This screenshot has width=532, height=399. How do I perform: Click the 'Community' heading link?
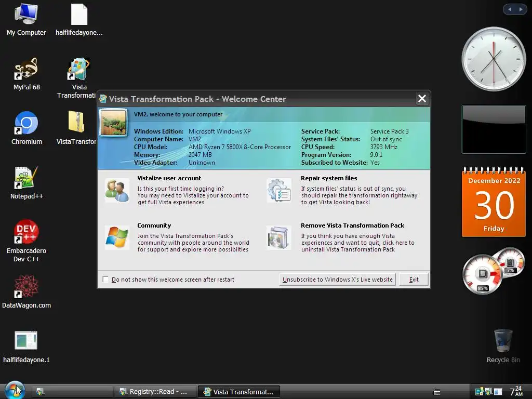coord(154,225)
